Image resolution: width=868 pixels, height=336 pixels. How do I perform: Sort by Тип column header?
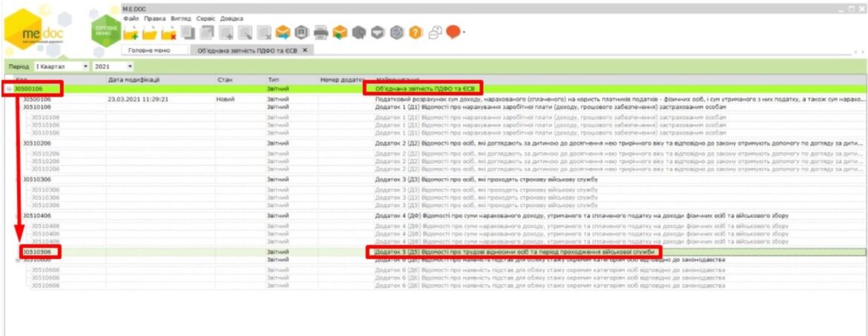[292, 79]
